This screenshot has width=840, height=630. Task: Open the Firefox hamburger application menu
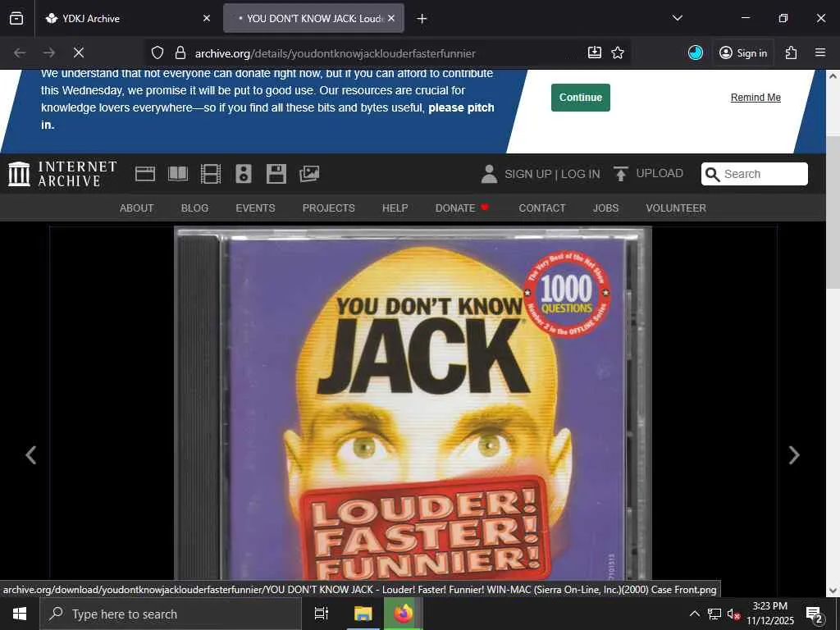[x=820, y=52]
